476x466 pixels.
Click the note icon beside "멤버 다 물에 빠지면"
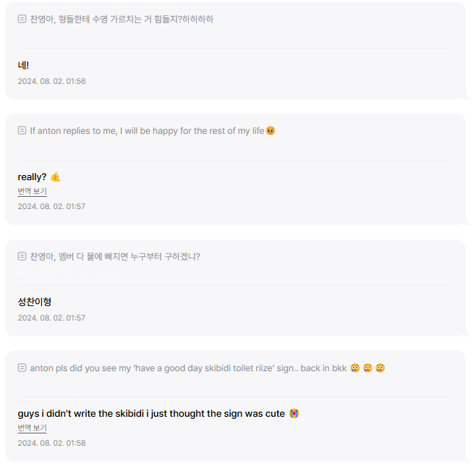pos(22,256)
